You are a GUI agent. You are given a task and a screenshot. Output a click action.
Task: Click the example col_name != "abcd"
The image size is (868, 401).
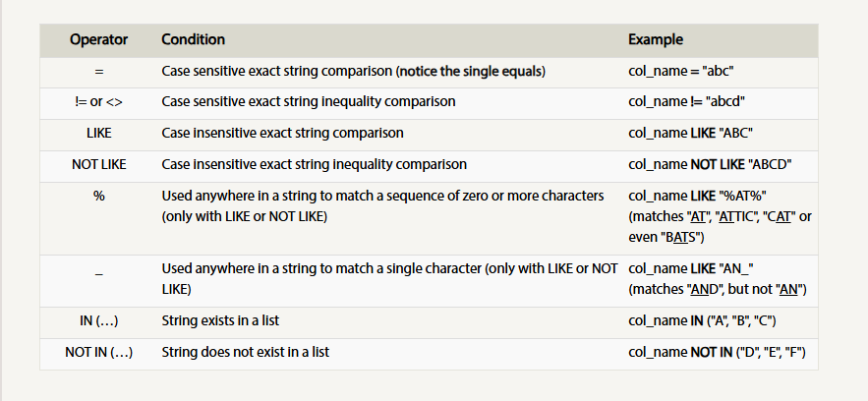pos(686,102)
